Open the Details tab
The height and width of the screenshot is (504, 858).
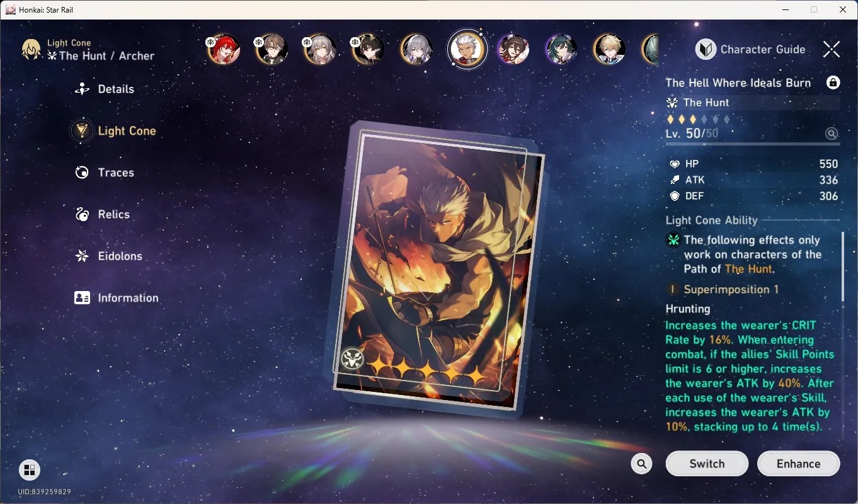(x=105, y=89)
